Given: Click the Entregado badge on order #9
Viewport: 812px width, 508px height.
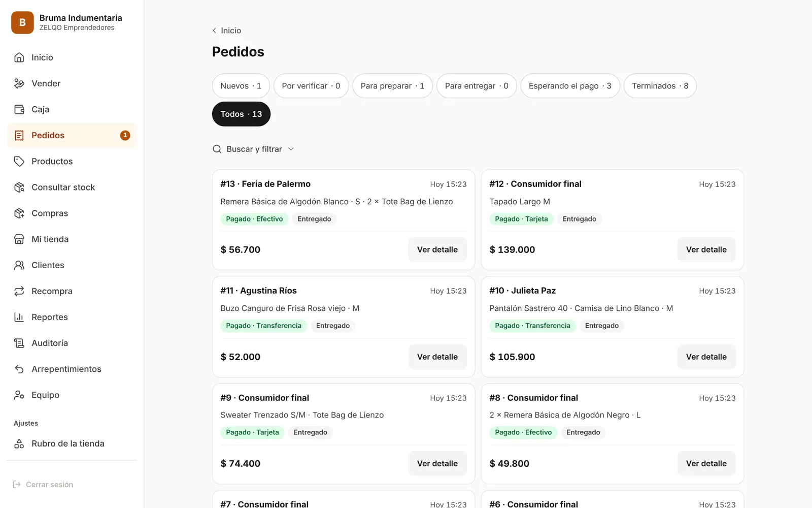Looking at the screenshot, I should [310, 432].
